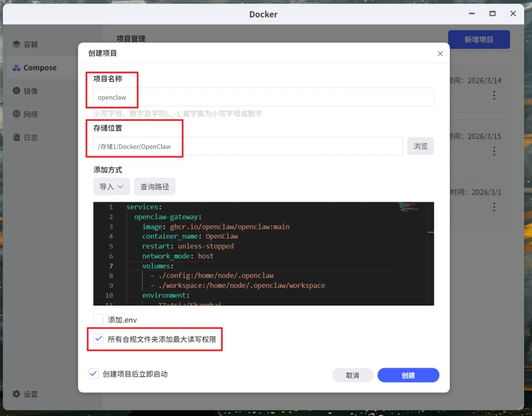Open more options for the 2026/3/14 project
The height and width of the screenshot is (416, 532).
click(494, 96)
